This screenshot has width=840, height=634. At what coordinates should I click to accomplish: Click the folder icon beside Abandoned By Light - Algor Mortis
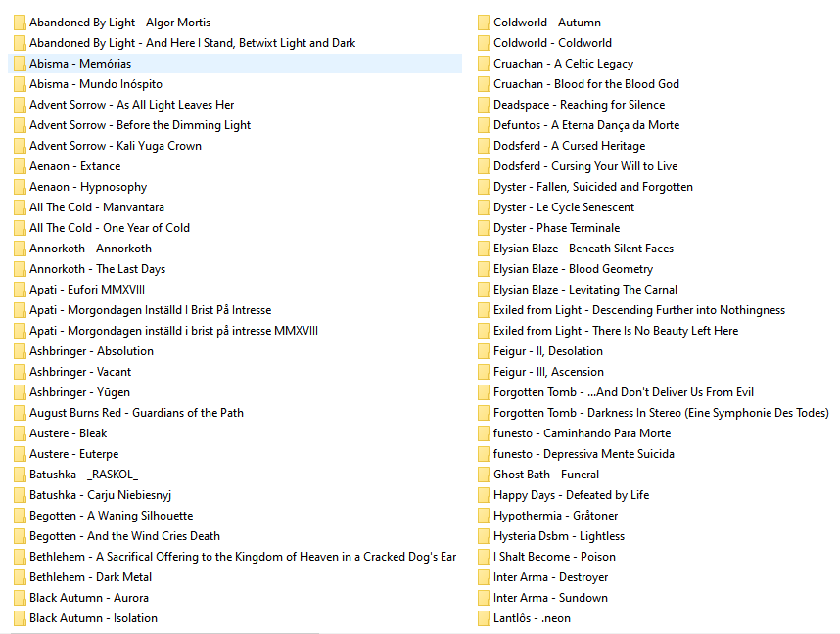coord(20,23)
